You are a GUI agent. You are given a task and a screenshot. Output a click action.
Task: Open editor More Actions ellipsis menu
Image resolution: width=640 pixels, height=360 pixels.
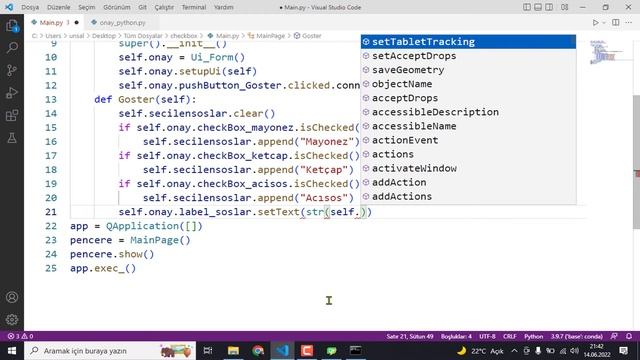coord(629,22)
